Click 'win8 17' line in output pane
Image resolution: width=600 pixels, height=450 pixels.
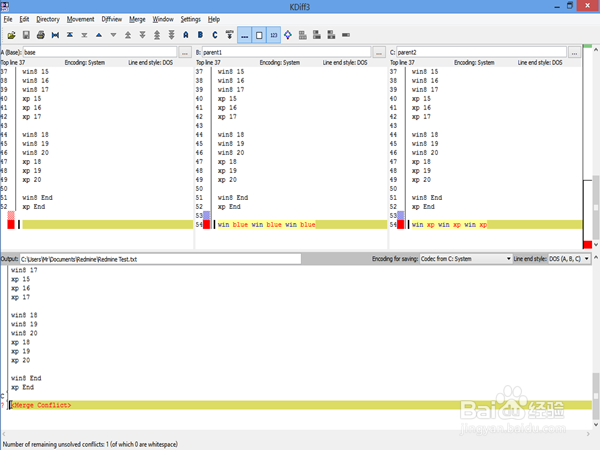tap(24, 270)
